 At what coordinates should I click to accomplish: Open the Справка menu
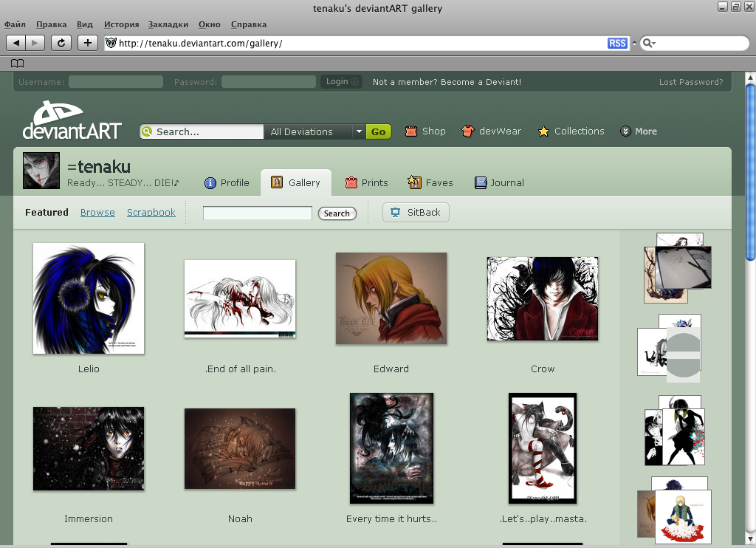pyautogui.click(x=249, y=24)
